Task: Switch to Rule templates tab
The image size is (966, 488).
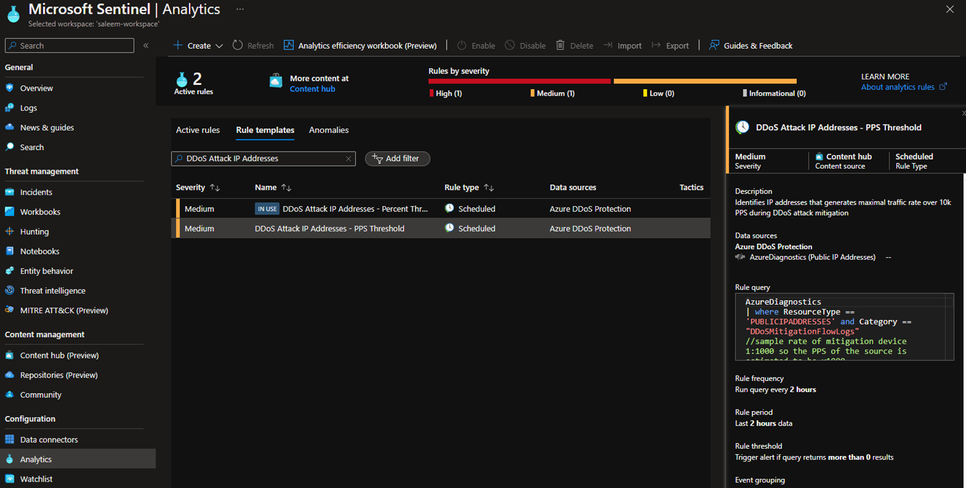Action: pyautogui.click(x=265, y=130)
